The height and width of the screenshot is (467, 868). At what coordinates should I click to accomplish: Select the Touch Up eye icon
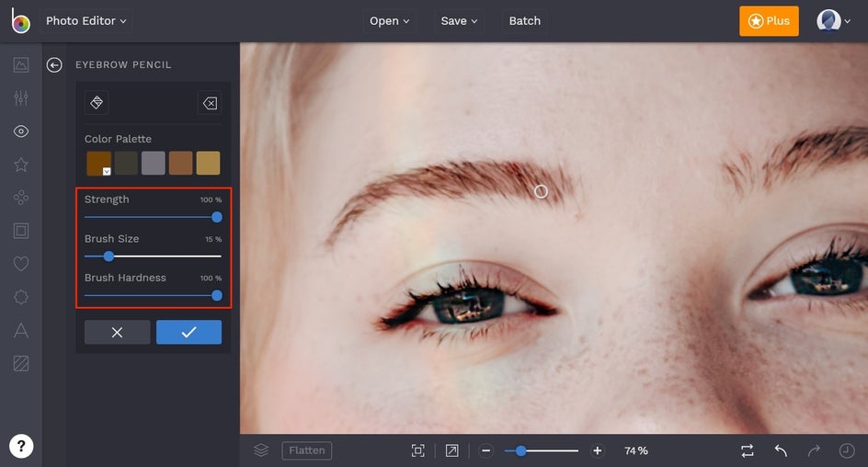pos(20,131)
